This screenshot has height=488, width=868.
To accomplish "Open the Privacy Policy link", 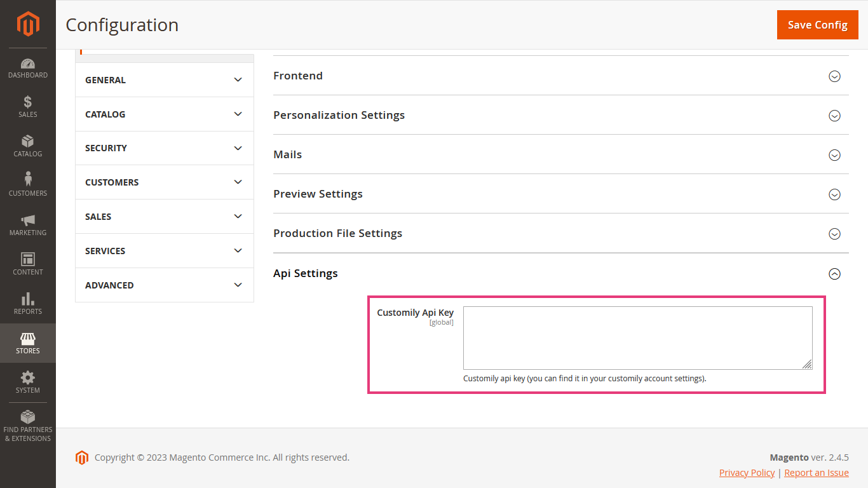I will (747, 473).
